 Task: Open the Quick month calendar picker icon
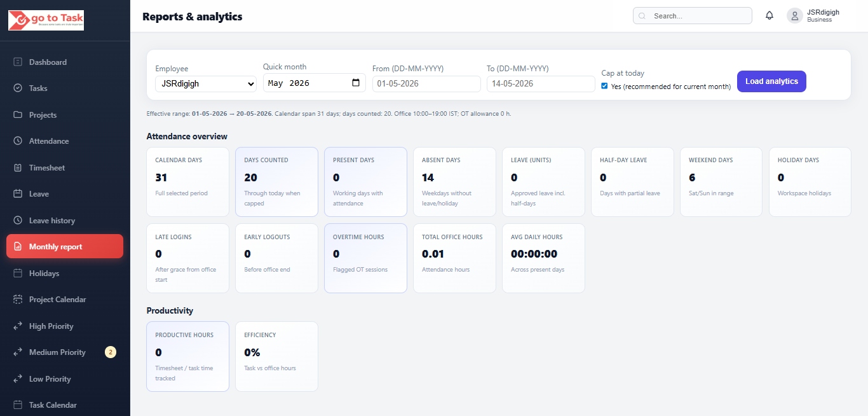pyautogui.click(x=356, y=83)
